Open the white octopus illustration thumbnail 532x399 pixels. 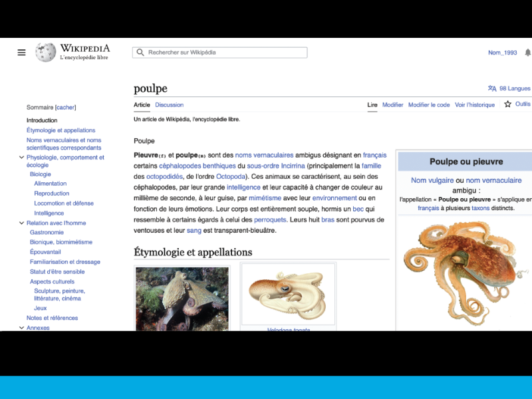(x=288, y=294)
